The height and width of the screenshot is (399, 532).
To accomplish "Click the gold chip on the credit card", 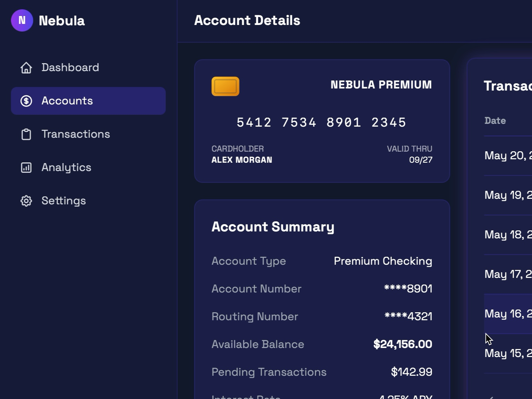I will point(225,86).
